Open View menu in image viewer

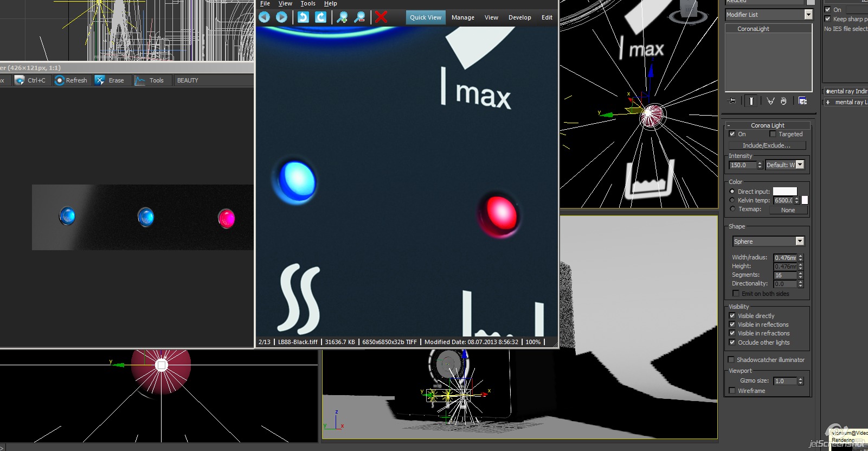click(x=286, y=3)
